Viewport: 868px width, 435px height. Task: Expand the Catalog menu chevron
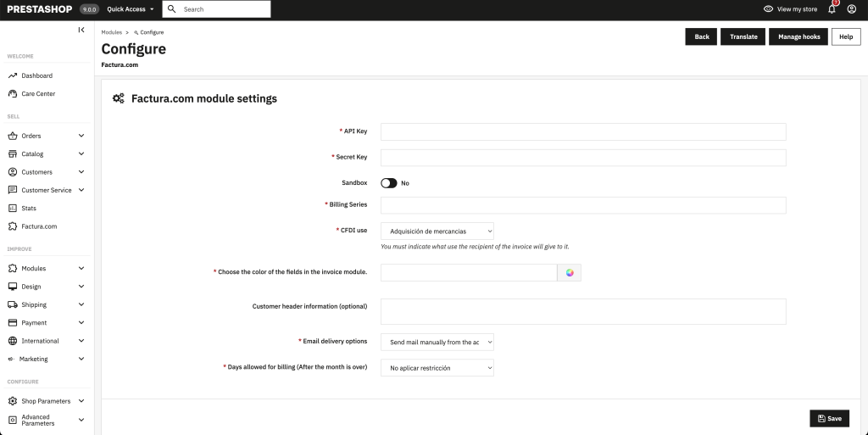[x=81, y=153]
